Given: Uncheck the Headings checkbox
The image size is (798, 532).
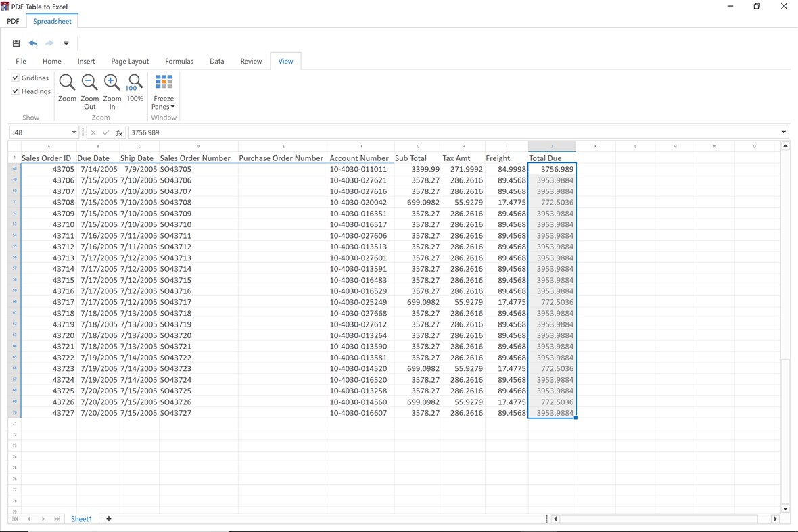Looking at the screenshot, I should point(16,91).
